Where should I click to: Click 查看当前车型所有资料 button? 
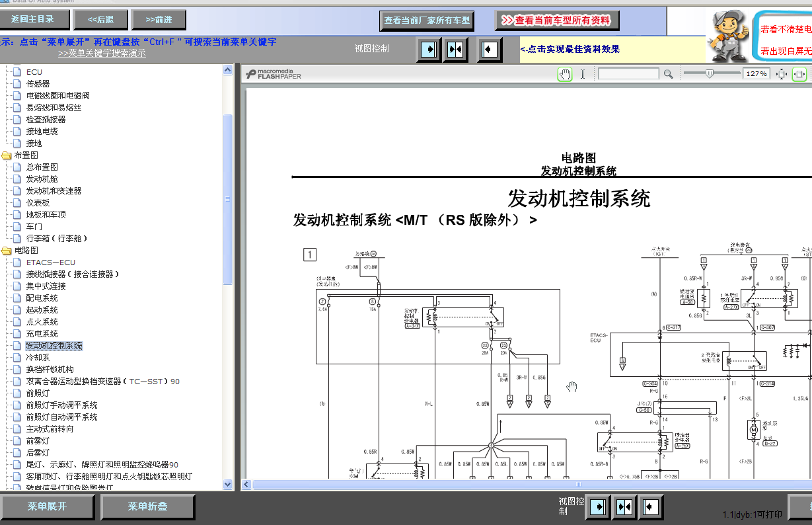[557, 20]
